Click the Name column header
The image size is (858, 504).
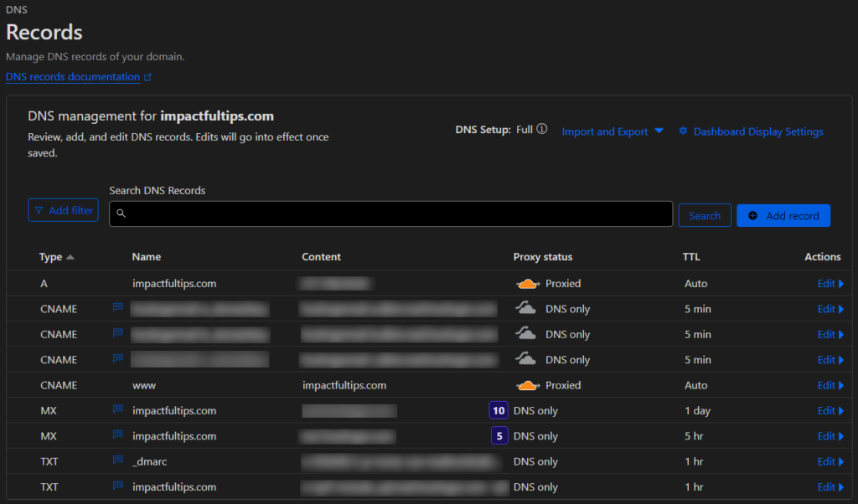[146, 257]
